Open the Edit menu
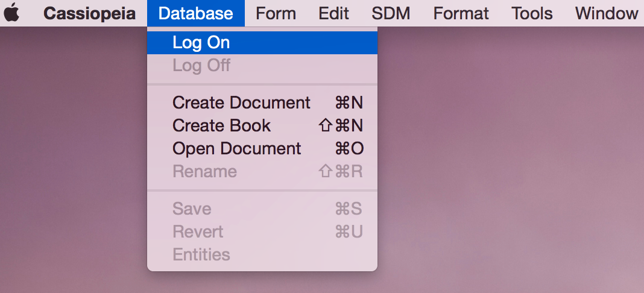Screen dimensions: 644x293 (333, 13)
